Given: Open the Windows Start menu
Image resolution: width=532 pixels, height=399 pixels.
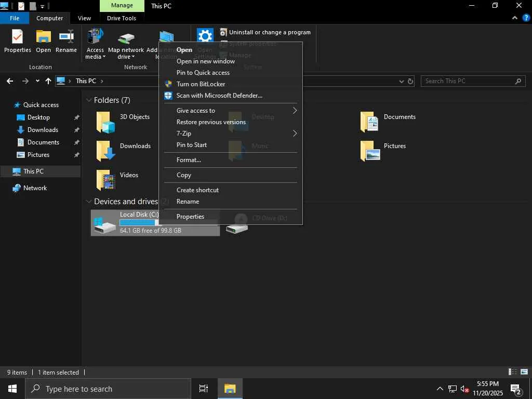Looking at the screenshot, I should (12, 389).
